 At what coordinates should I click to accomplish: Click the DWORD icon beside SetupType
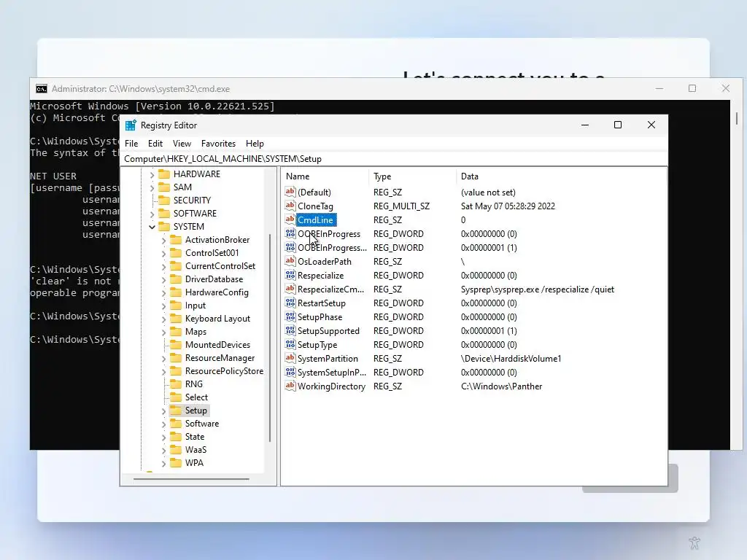tap(290, 344)
